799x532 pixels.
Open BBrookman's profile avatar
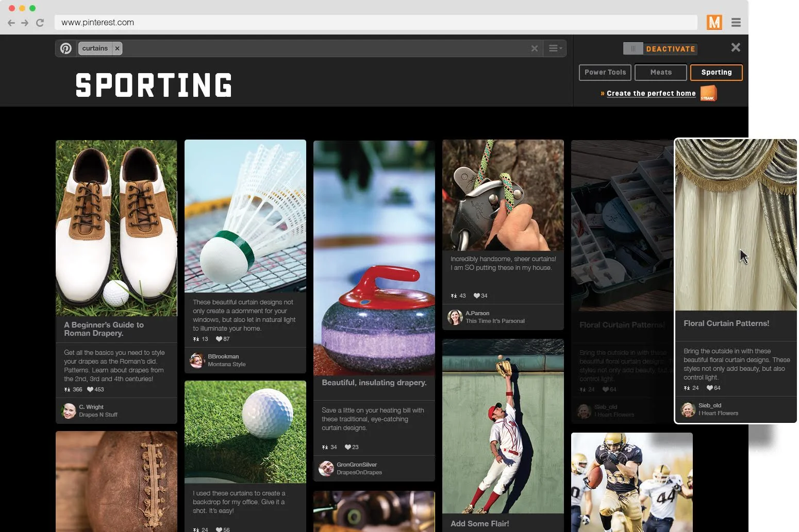click(197, 361)
